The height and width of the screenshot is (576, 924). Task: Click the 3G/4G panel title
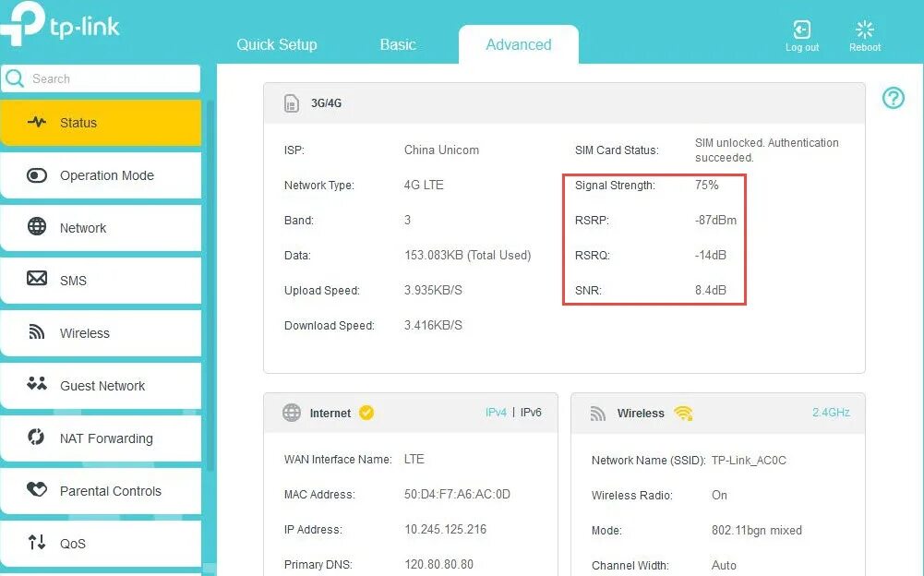tap(326, 103)
